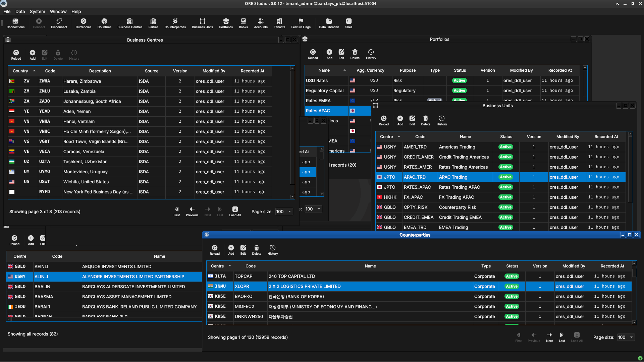Open the Page size dropdown in Counterparties
This screenshot has height=362, width=644.
pyautogui.click(x=625, y=337)
